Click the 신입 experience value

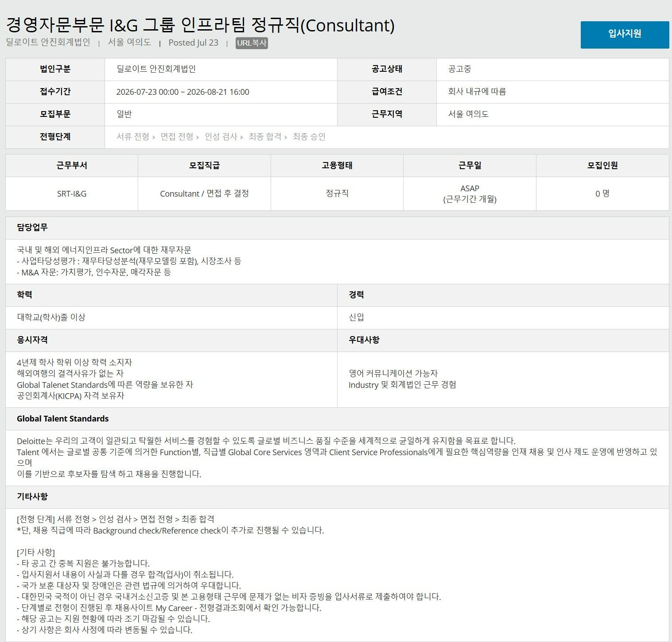(x=356, y=317)
